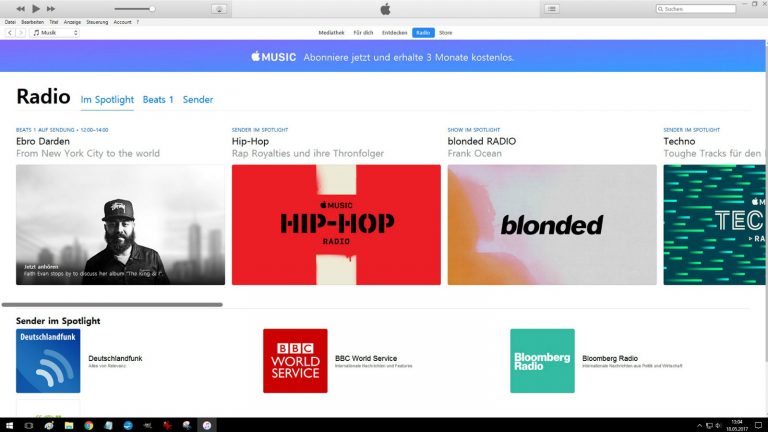Select the Im Spotlight section link

[x=107, y=99]
